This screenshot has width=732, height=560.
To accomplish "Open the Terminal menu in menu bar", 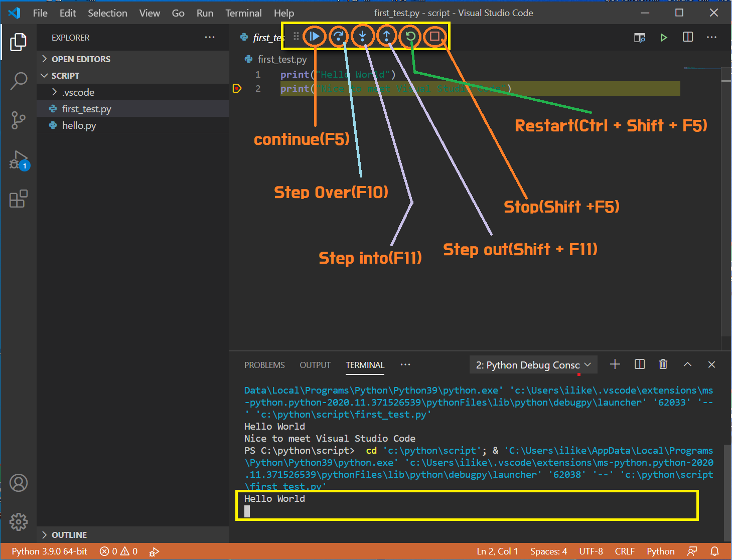I will [x=243, y=13].
